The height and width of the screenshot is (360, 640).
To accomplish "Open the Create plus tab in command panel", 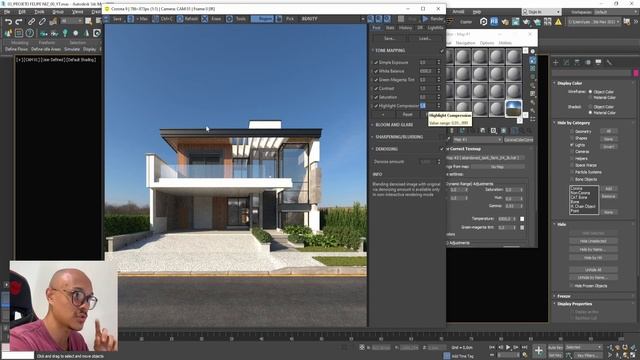I will [556, 62].
